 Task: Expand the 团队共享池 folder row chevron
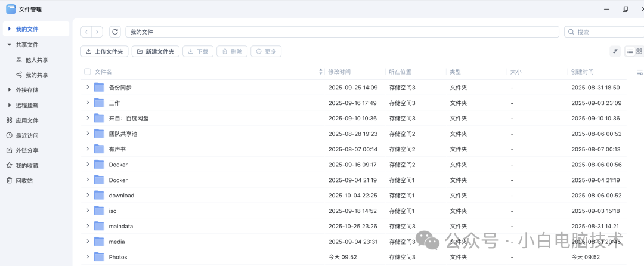88,133
